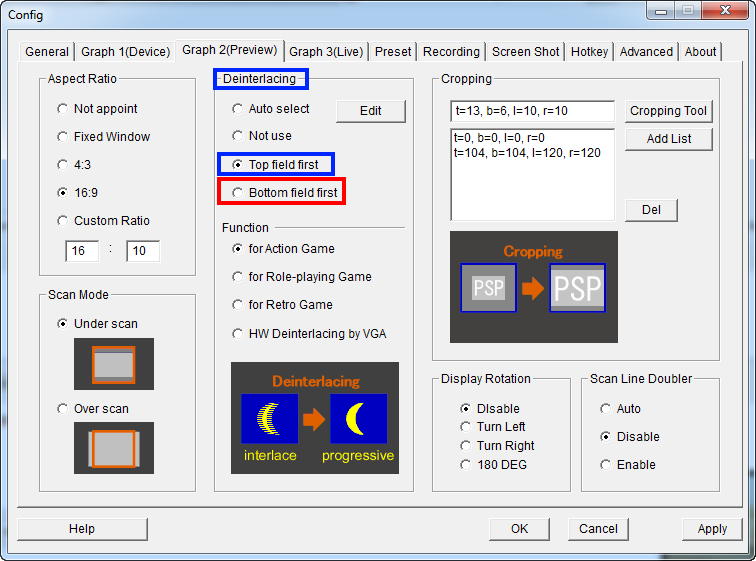This screenshot has height=561, width=756.
Task: Click the cropping values text field
Action: 533,111
